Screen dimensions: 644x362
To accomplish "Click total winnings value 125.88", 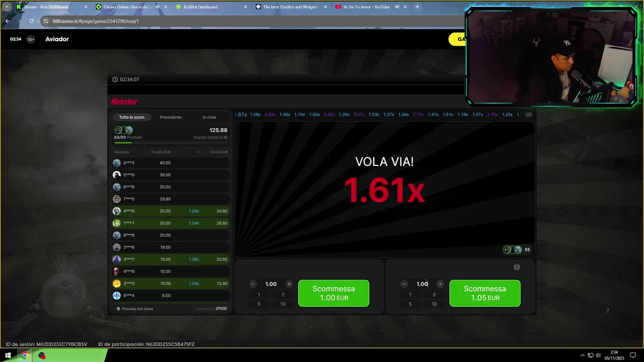I will 218,130.
